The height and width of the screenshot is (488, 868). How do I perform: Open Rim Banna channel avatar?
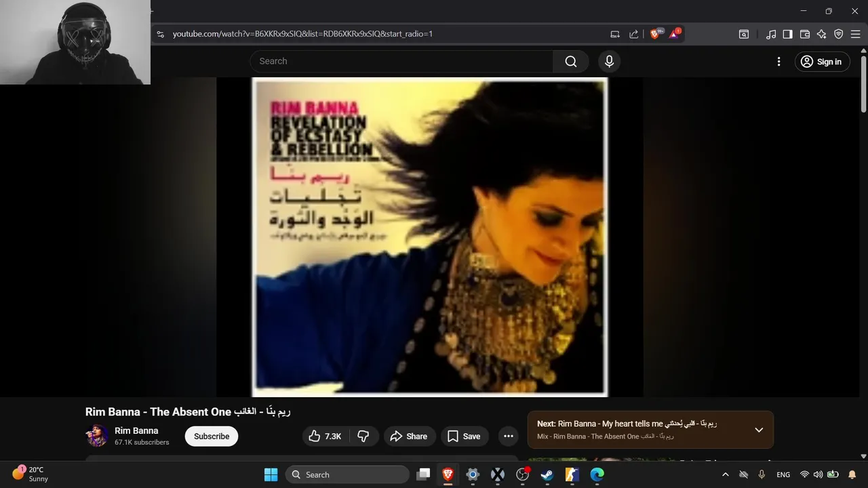(x=97, y=436)
